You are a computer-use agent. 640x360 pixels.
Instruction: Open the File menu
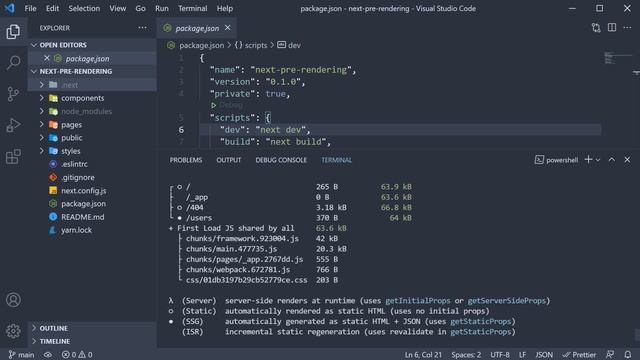pyautogui.click(x=30, y=9)
